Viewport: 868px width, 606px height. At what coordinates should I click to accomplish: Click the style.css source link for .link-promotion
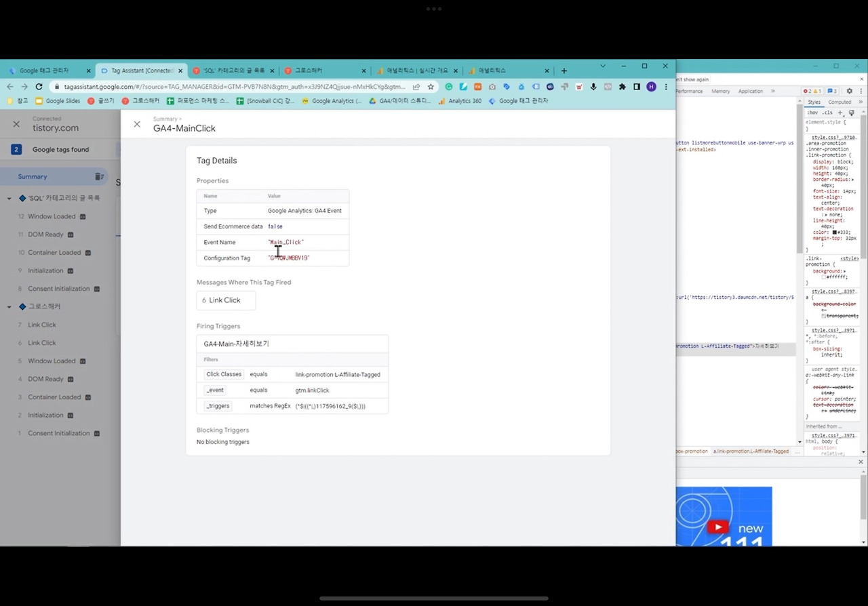[835, 138]
